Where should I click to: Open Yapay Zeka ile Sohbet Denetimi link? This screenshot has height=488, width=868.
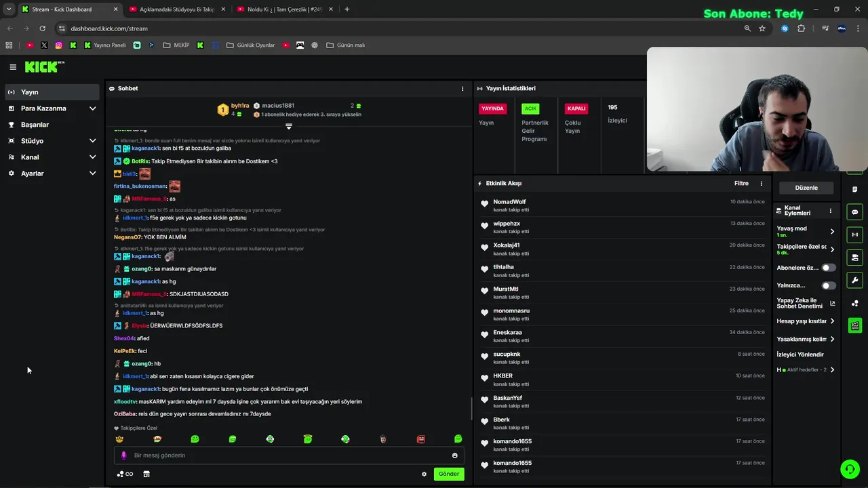pos(806,304)
